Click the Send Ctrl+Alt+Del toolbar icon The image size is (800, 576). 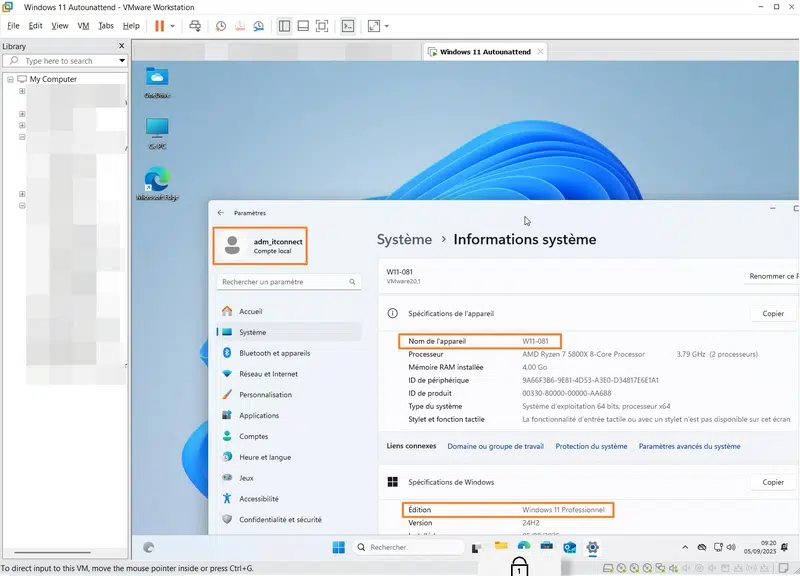point(195,26)
